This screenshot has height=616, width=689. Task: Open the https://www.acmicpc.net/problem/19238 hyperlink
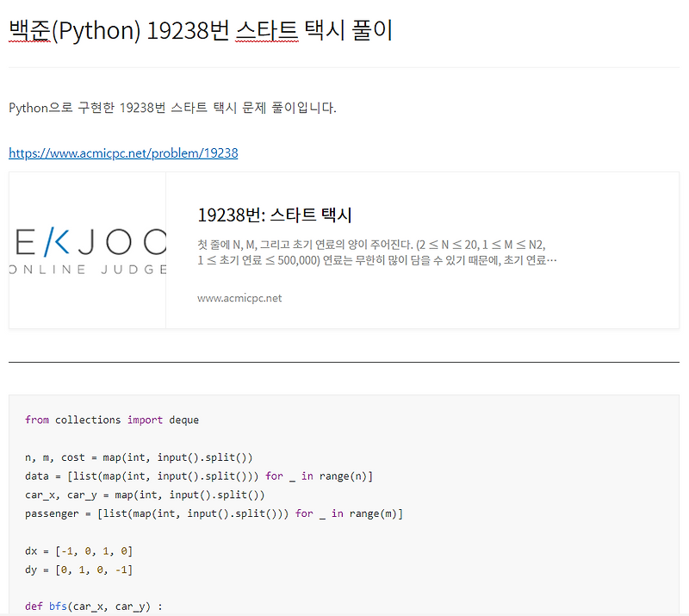(123, 152)
